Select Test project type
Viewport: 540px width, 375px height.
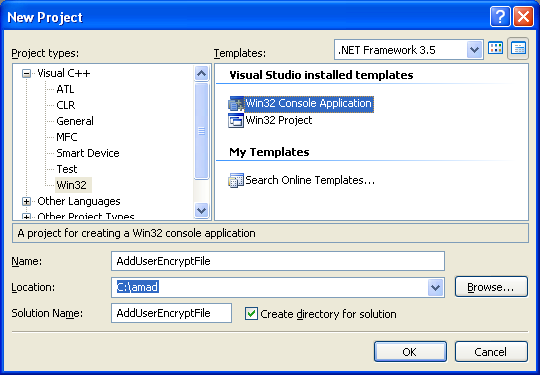coord(67,169)
